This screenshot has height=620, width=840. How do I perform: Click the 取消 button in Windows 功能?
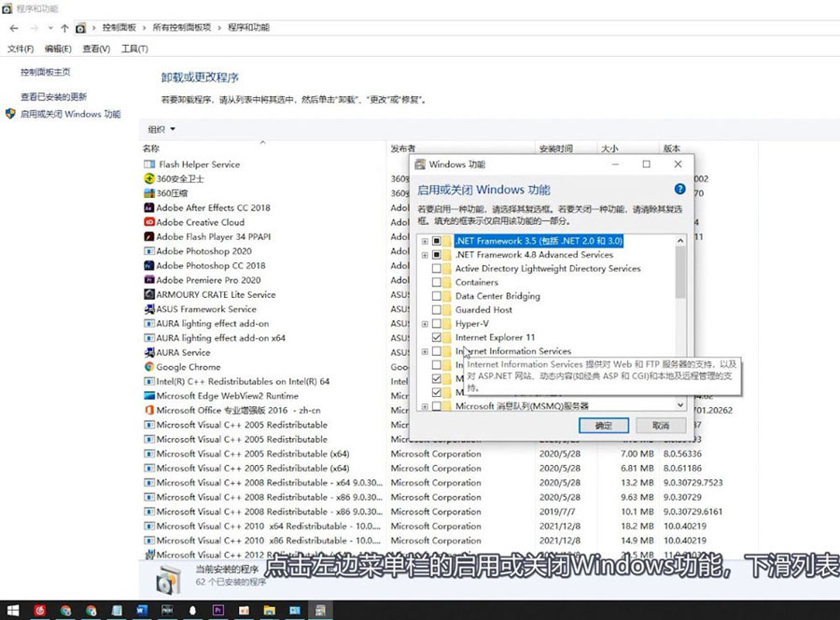661,426
